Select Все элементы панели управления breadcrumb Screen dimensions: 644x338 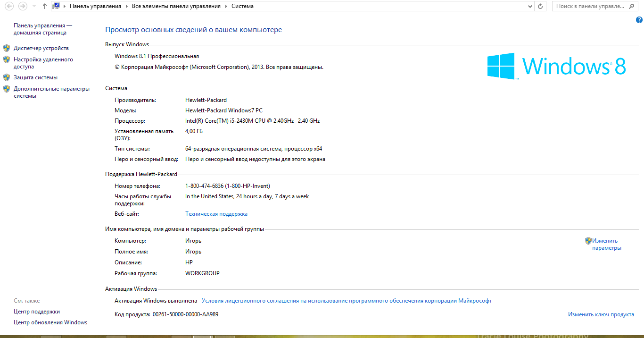coord(176,6)
